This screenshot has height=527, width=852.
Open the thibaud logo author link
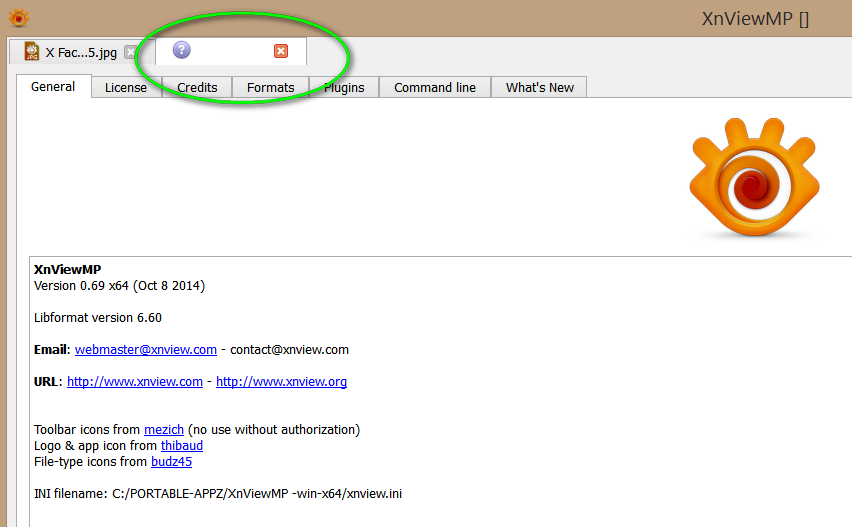click(x=181, y=446)
